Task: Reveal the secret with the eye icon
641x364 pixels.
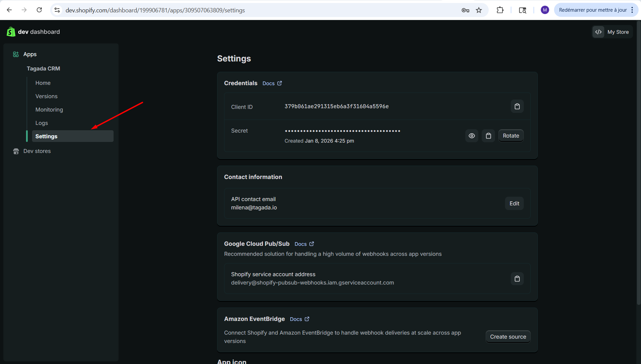Action: pos(472,136)
